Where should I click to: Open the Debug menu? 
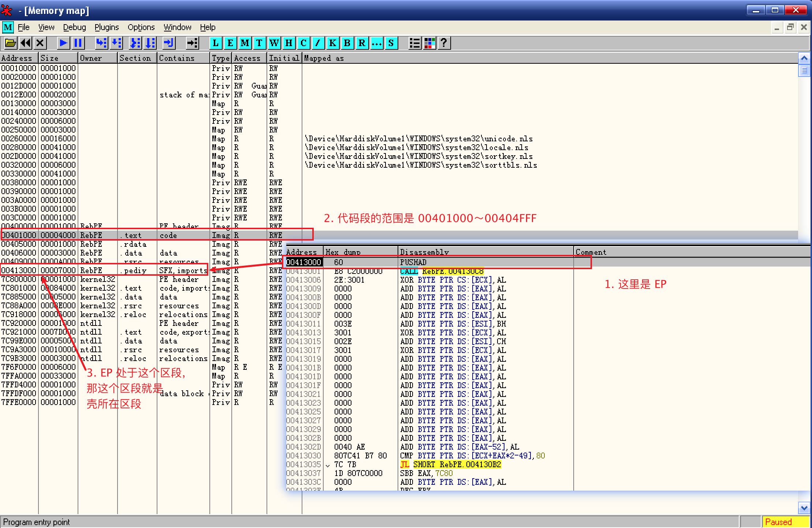[x=74, y=27]
